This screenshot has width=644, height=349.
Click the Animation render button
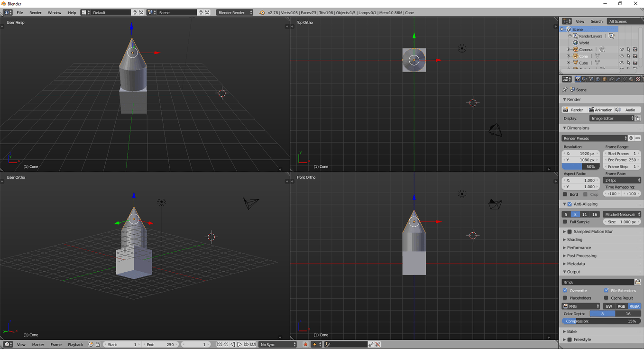tap(600, 110)
